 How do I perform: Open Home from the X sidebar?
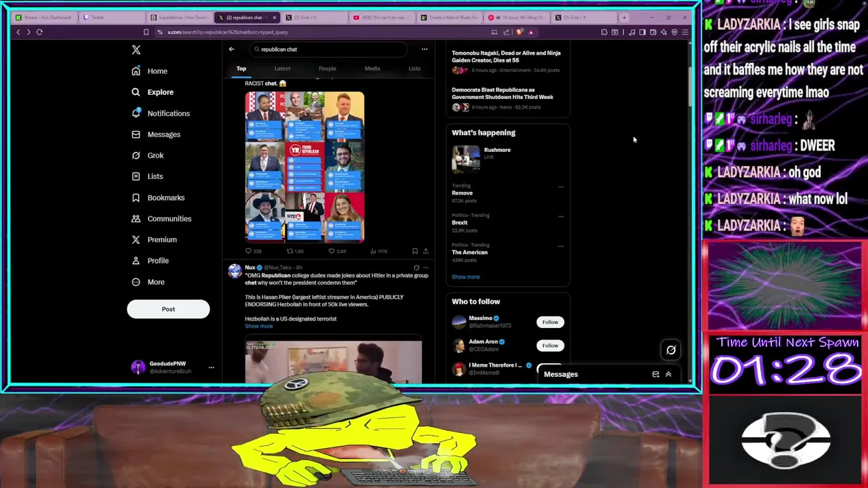point(150,71)
